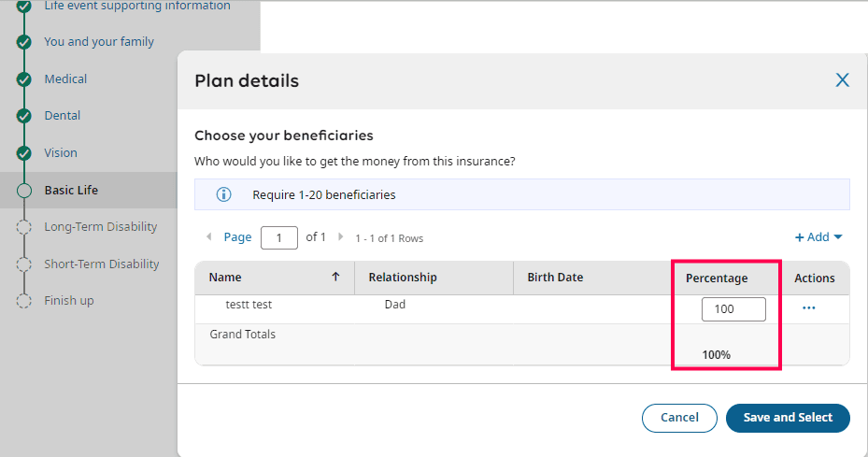Go to next page arrow
Viewport: 868px width, 457px height.
[341, 237]
